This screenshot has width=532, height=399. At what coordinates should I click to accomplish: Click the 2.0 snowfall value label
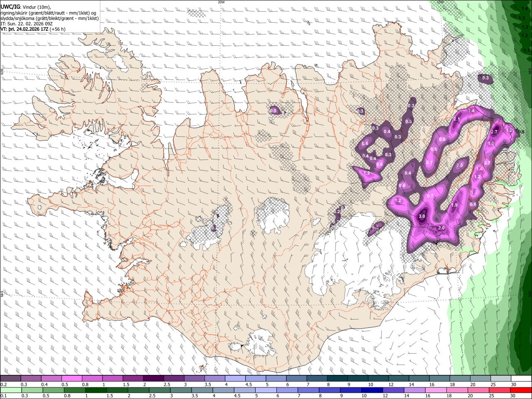(441, 228)
